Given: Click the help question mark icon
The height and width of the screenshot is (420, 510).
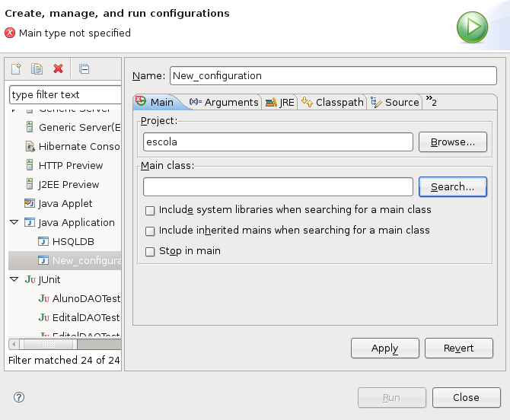Looking at the screenshot, I should point(19,397).
